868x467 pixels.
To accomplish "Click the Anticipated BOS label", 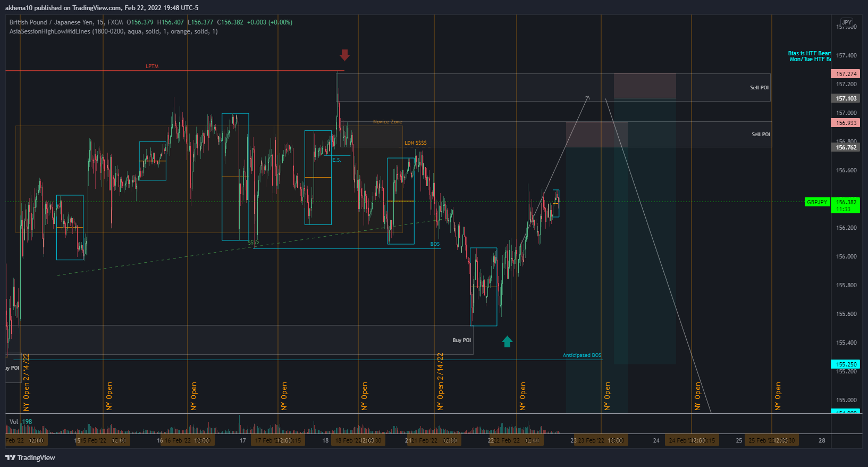I will pyautogui.click(x=582, y=355).
